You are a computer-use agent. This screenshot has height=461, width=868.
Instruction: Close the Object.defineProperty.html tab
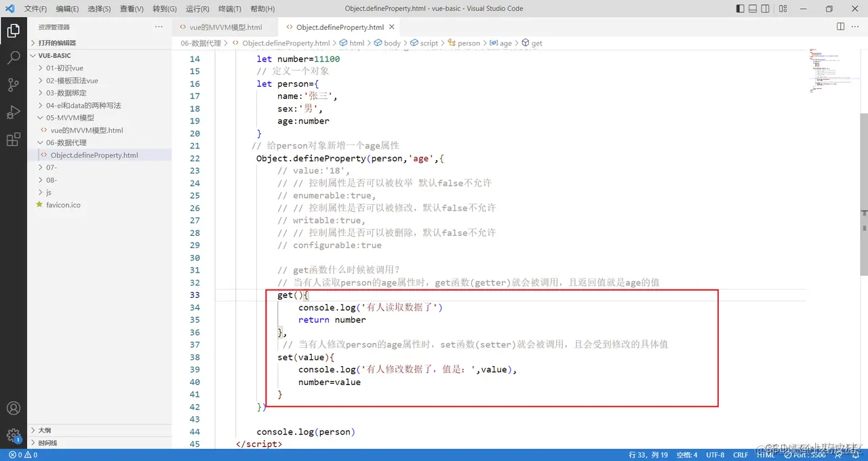tap(393, 27)
